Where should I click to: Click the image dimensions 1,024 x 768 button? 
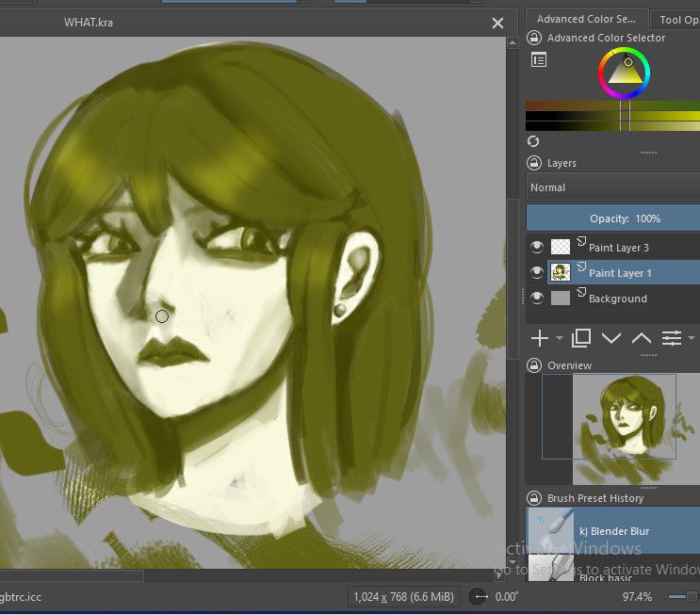[x=404, y=596]
